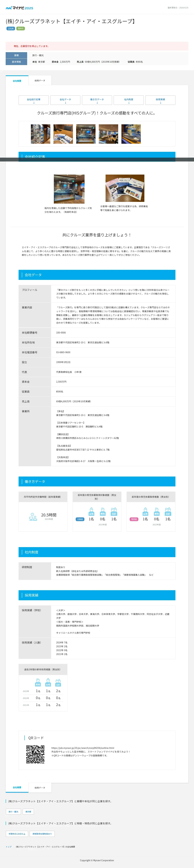
Task: Click the QR code image
Action: click(35, 754)
